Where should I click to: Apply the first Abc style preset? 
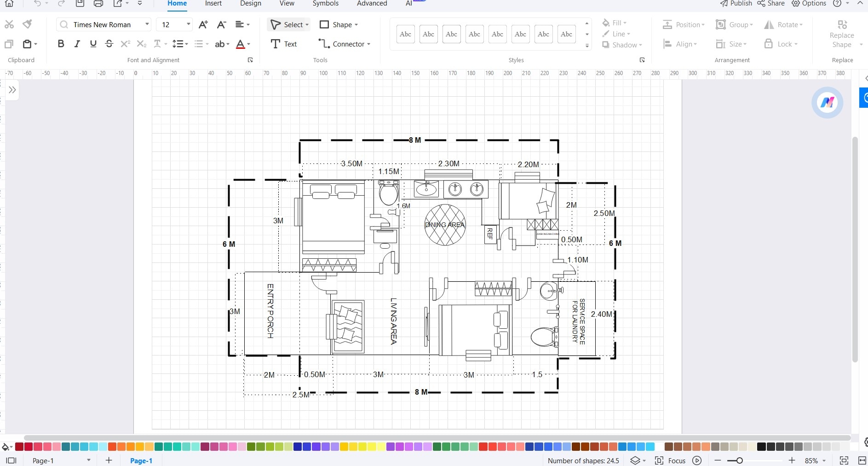[x=405, y=34]
